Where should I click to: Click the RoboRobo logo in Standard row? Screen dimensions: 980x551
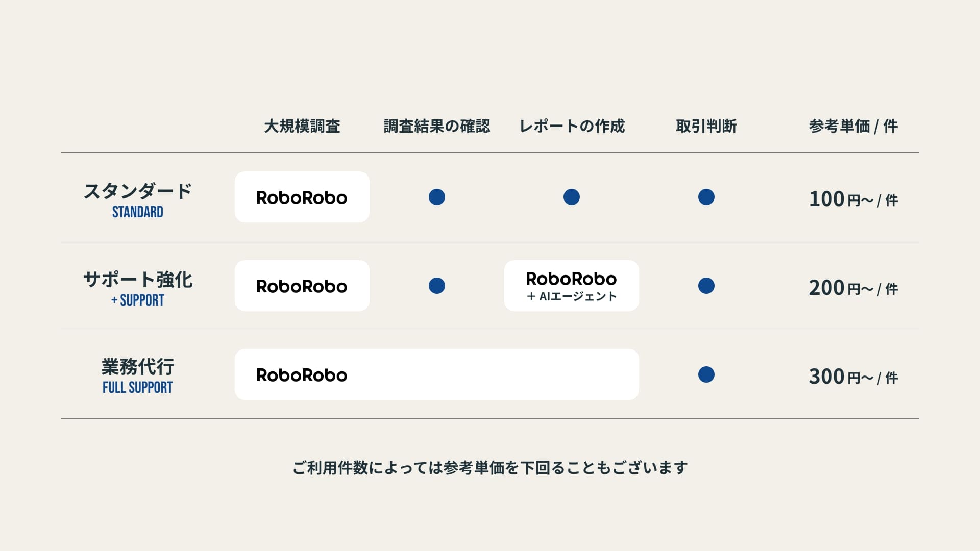click(x=302, y=197)
